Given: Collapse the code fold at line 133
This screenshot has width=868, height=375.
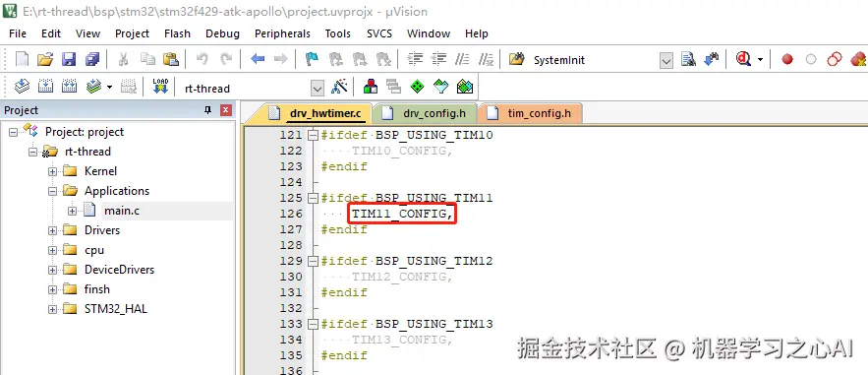Looking at the screenshot, I should (314, 324).
